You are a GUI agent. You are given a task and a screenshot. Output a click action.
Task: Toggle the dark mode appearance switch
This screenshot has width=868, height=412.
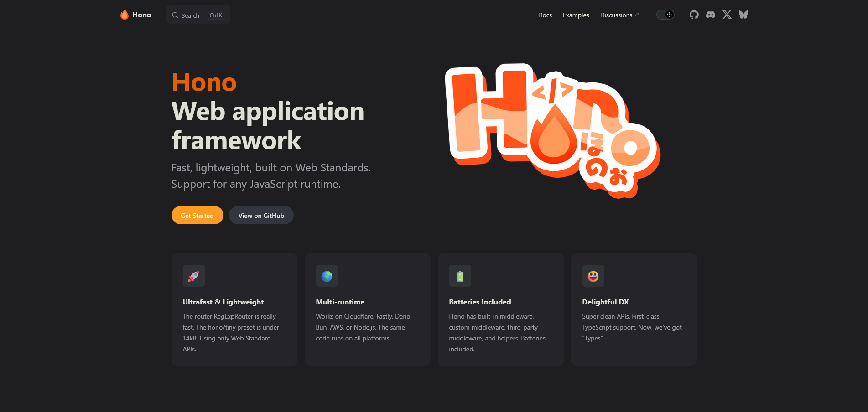pos(665,15)
